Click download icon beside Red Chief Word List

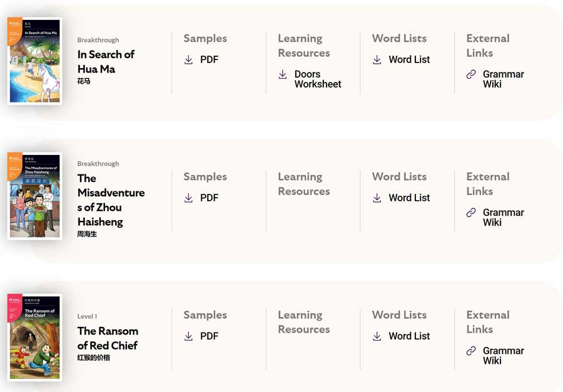[x=377, y=336]
